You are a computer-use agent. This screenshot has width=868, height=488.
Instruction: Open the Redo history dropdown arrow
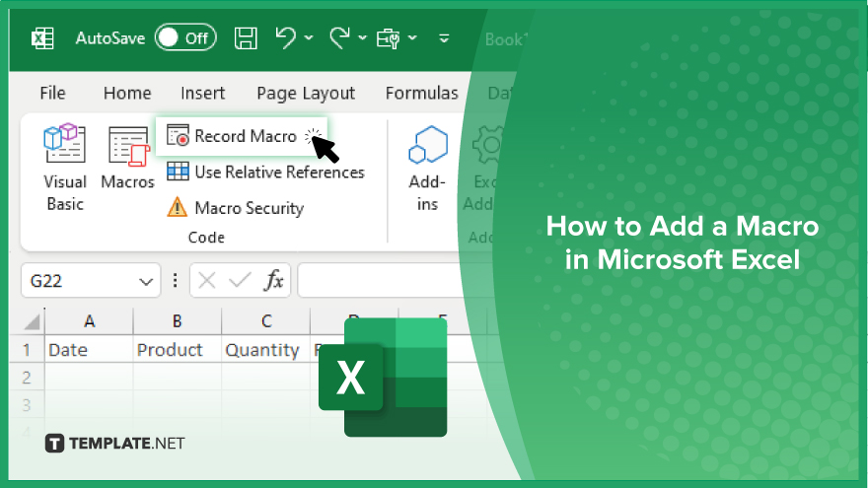point(363,38)
